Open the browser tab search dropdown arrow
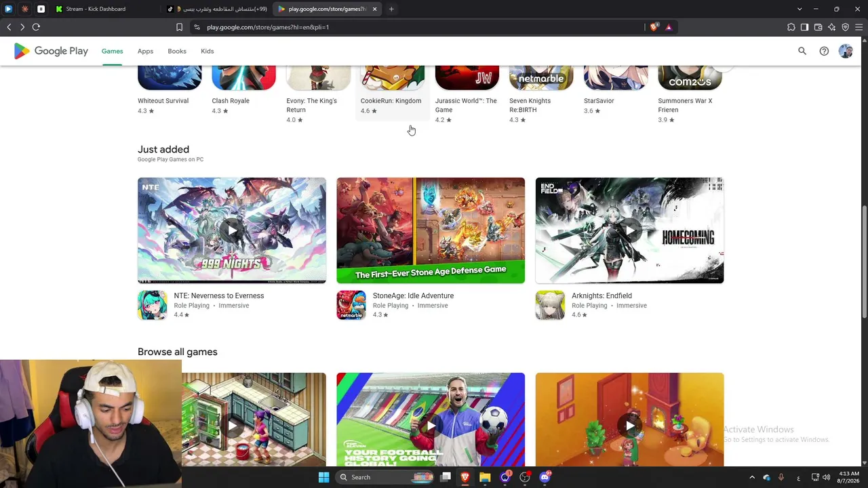The image size is (868, 488). pos(800,9)
